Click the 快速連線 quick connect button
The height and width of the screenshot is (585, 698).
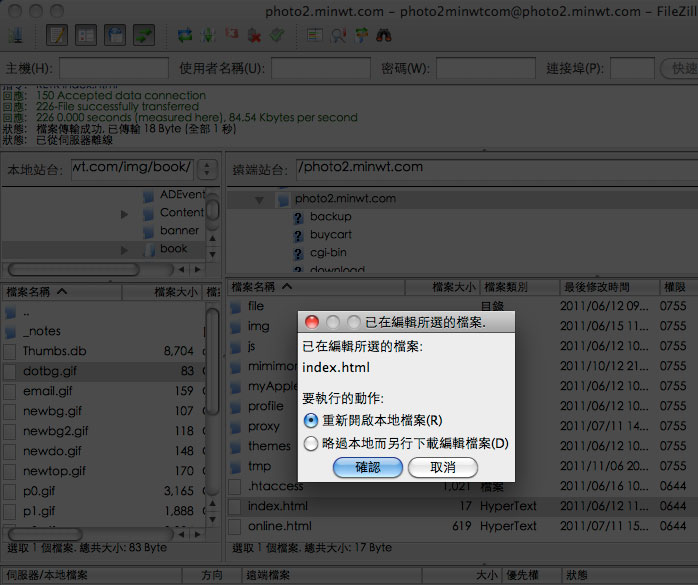(679, 69)
